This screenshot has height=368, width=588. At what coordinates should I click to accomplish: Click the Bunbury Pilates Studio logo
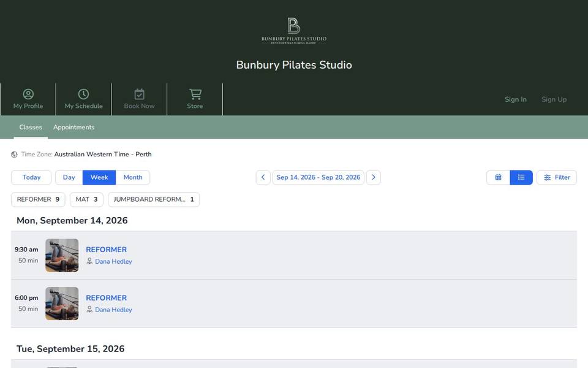tap(294, 31)
